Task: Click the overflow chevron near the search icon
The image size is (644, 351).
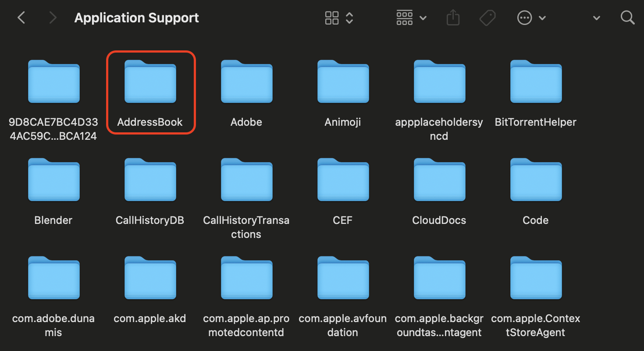Action: click(x=597, y=18)
